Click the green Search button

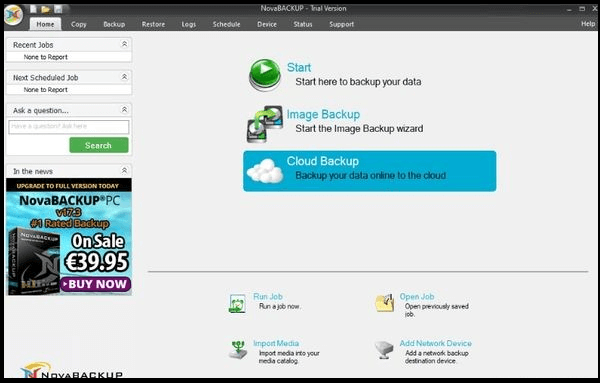[99, 145]
